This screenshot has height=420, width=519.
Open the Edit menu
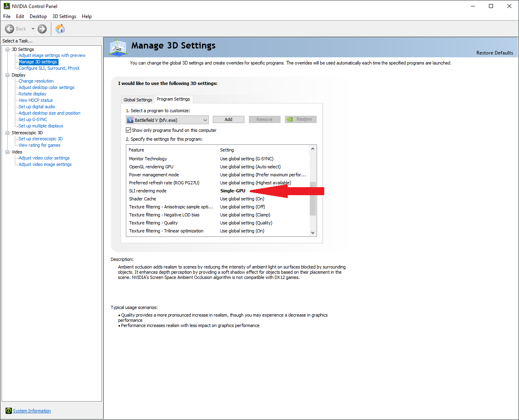click(x=20, y=16)
